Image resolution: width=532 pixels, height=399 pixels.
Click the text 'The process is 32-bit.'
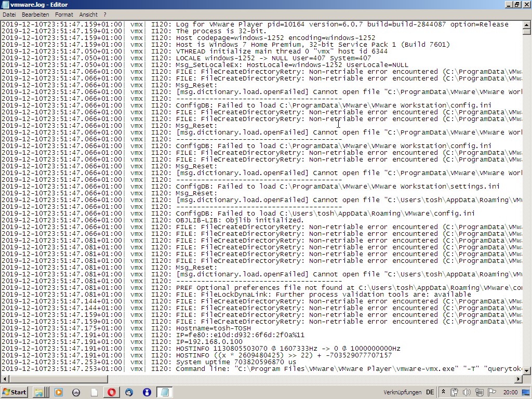tap(221, 31)
